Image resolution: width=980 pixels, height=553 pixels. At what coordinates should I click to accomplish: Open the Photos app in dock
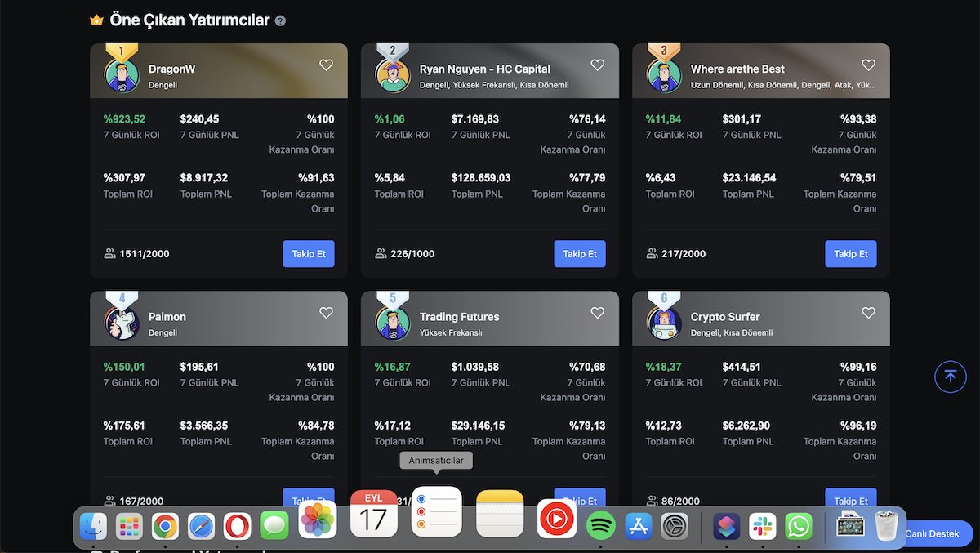tap(318, 520)
